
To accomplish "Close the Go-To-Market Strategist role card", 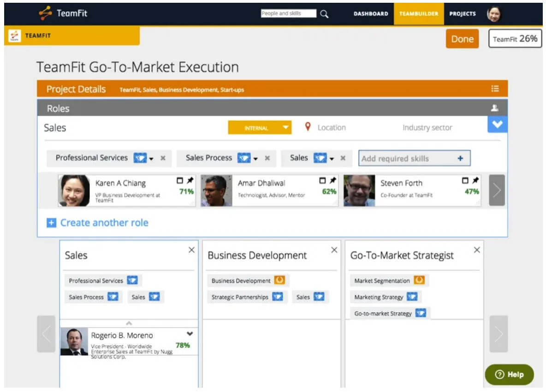I will [x=477, y=250].
